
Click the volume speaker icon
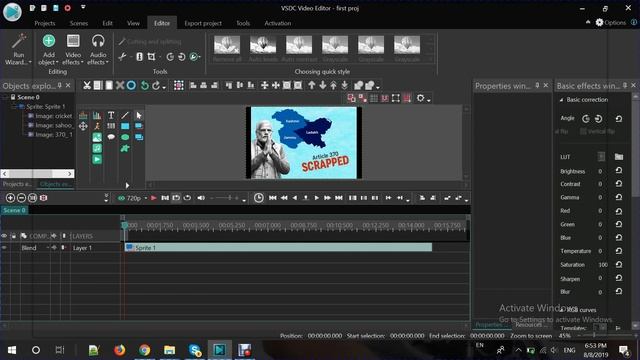[x=201, y=198]
